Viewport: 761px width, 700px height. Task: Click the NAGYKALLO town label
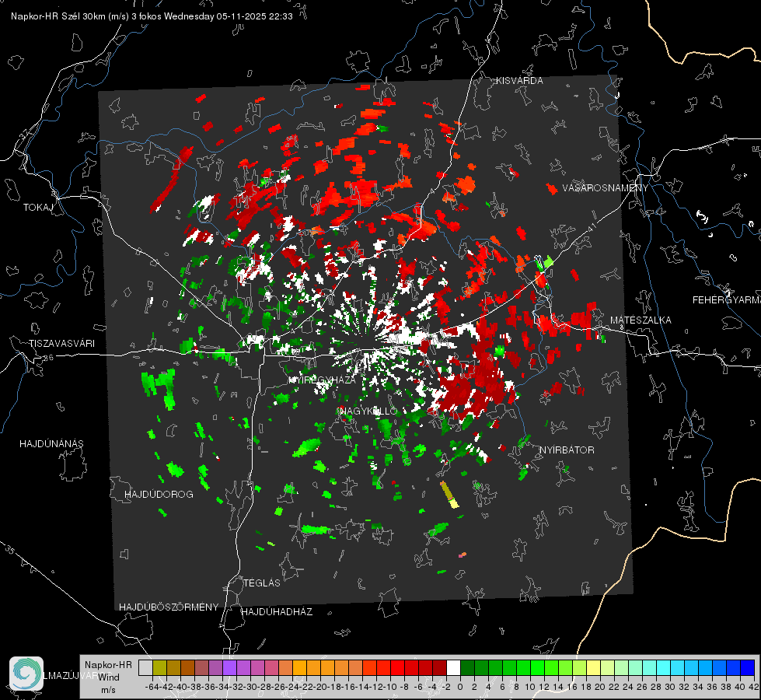point(368,411)
